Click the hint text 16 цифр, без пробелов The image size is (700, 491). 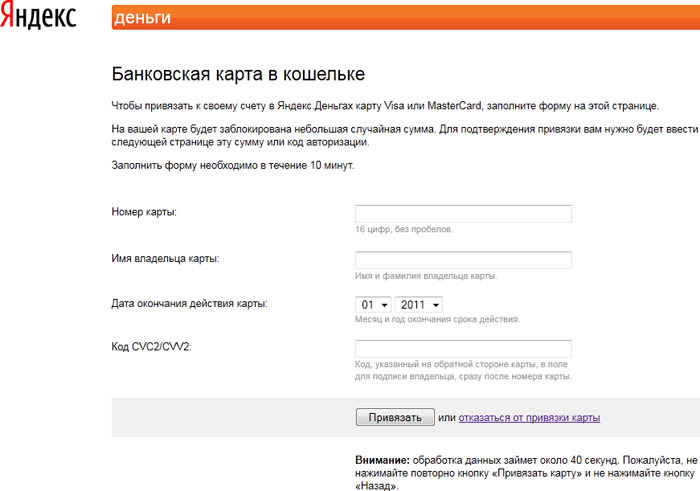click(404, 230)
